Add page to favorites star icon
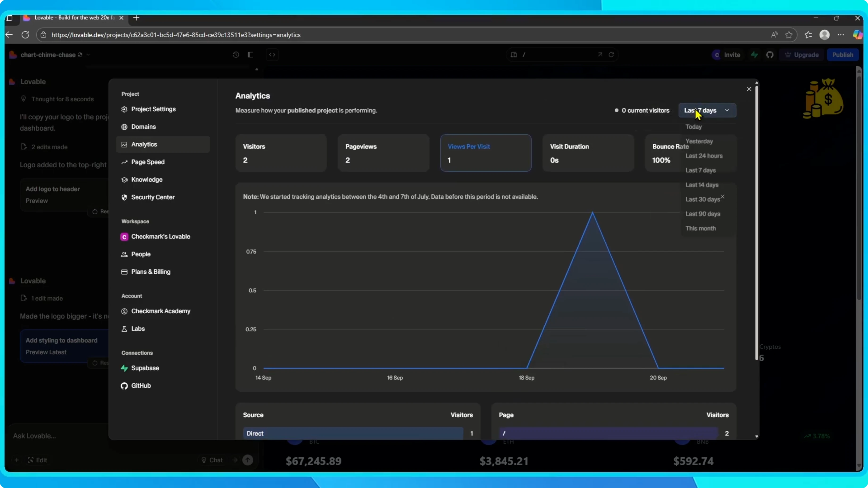This screenshot has height=488, width=868. (789, 35)
